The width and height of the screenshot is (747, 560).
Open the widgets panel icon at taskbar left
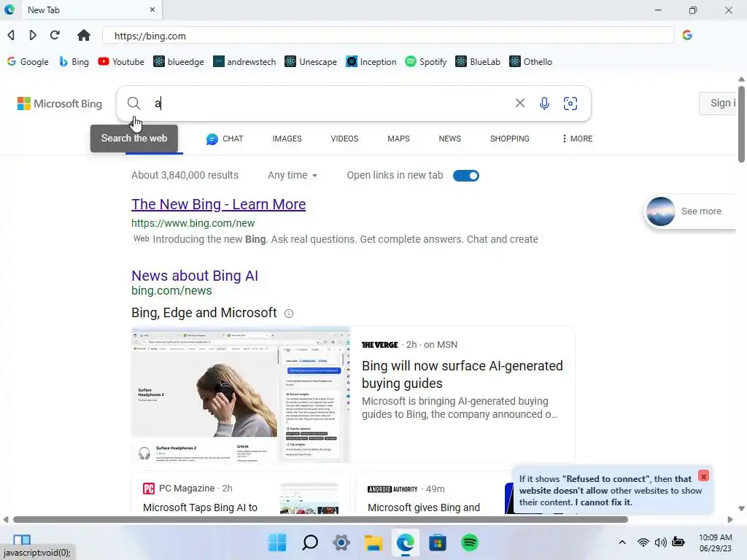[22, 540]
